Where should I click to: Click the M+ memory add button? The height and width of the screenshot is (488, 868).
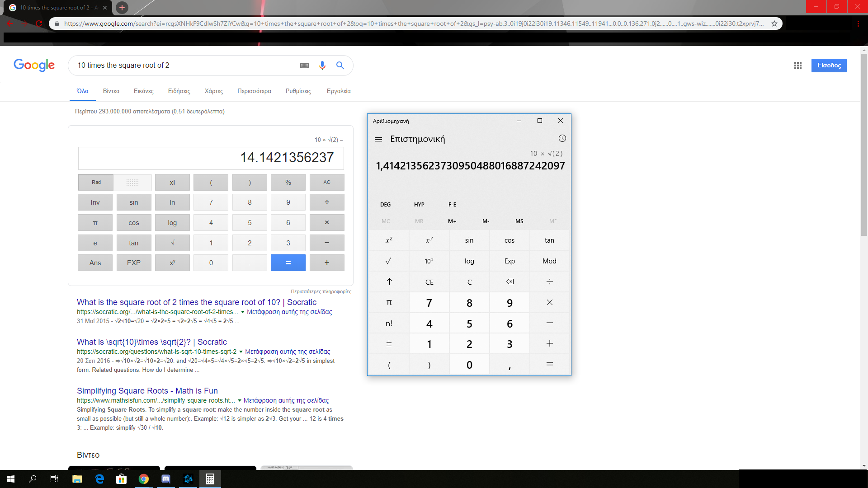click(452, 221)
